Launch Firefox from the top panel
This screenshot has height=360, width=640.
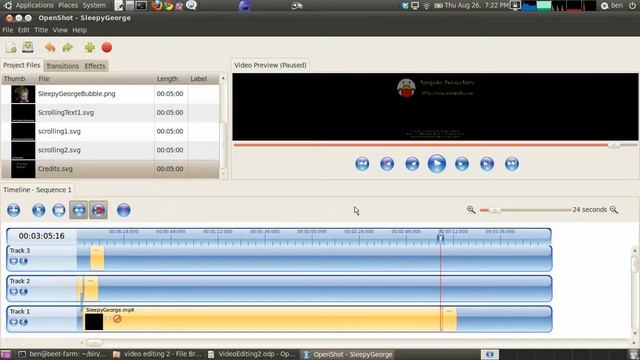coord(157,6)
